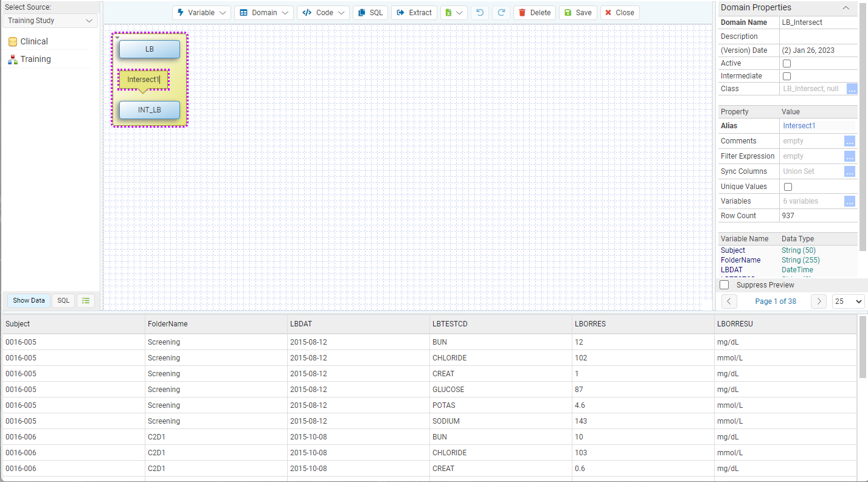Toggle the Active checkbox
868x482 pixels.
(786, 63)
